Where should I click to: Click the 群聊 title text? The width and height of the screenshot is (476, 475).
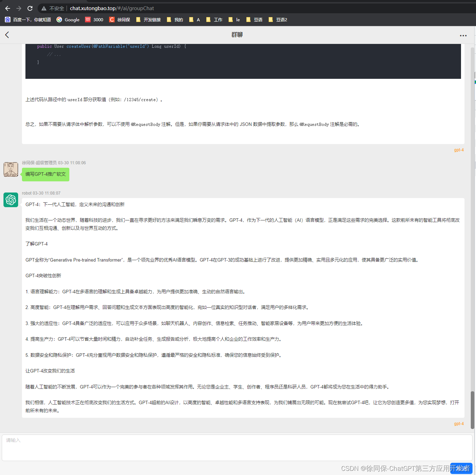click(x=237, y=35)
